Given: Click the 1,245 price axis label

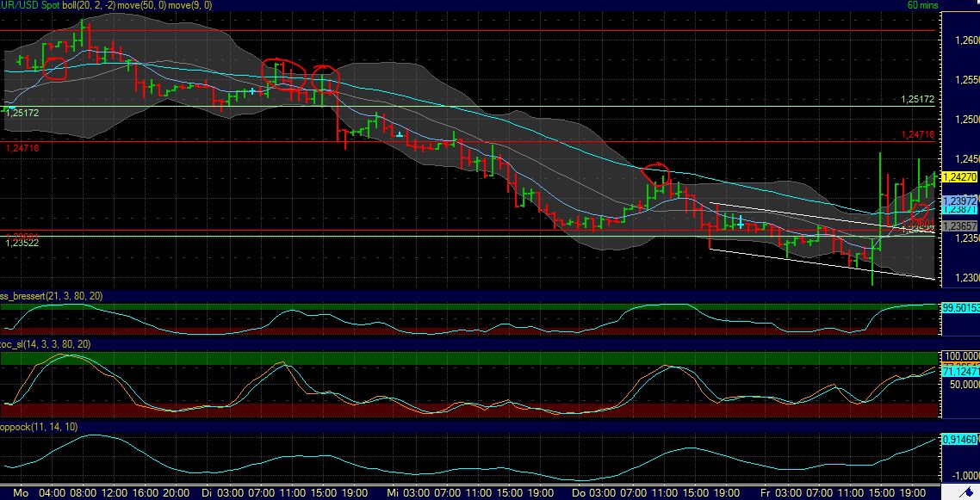Looking at the screenshot, I should [967, 159].
